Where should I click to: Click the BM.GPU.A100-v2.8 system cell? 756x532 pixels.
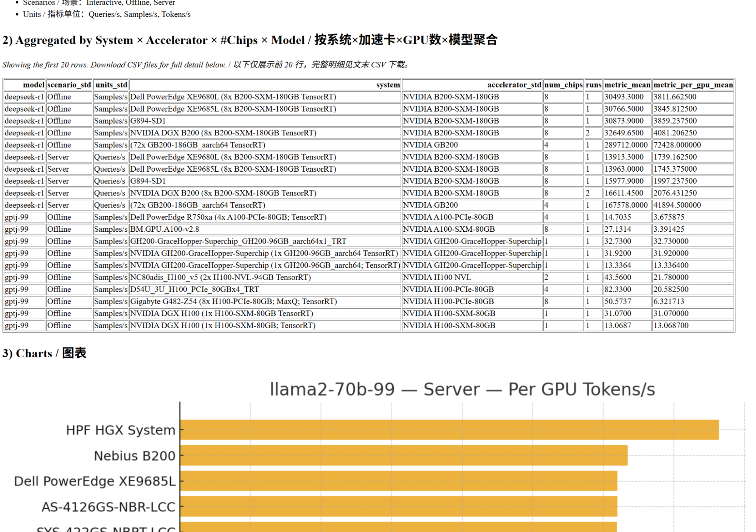(x=165, y=229)
